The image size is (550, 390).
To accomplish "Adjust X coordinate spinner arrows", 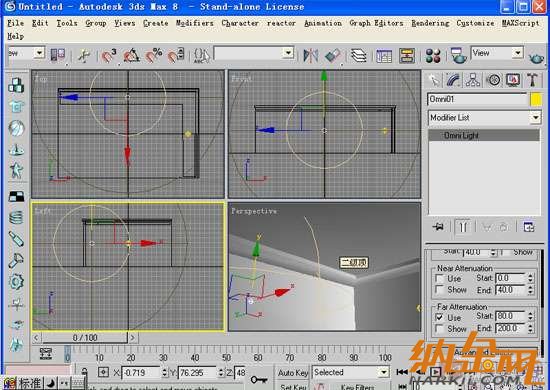I will tap(164, 372).
